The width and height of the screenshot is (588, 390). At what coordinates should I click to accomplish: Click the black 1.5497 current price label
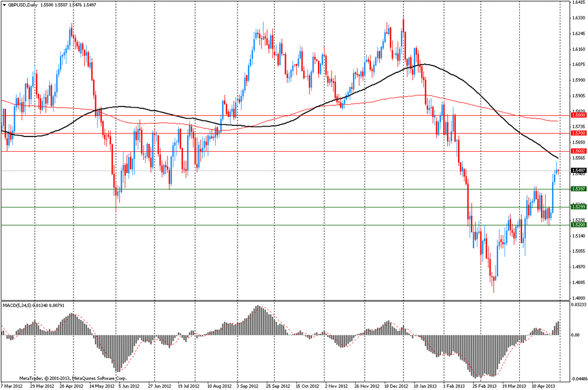[x=578, y=171]
